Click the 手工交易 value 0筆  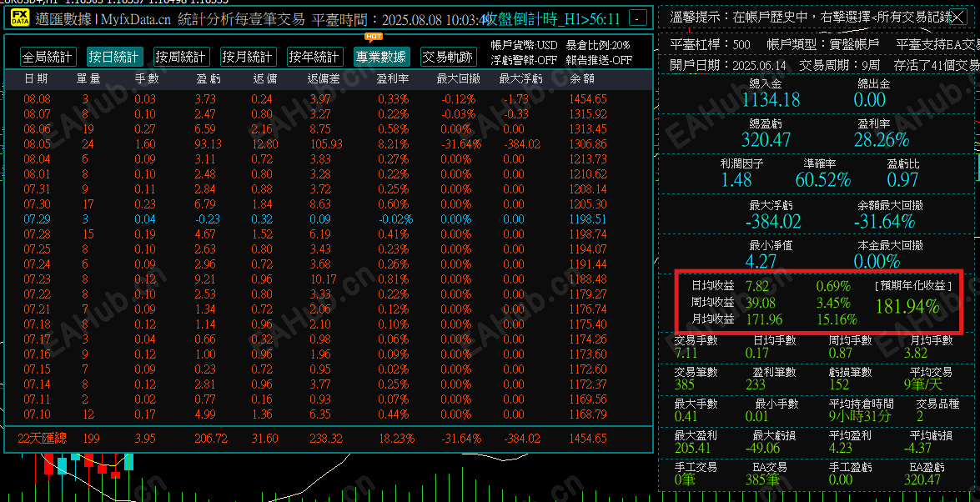[685, 479]
